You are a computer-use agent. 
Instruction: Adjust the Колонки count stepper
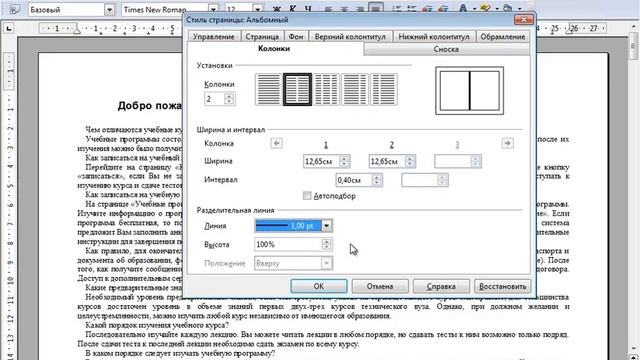click(x=229, y=99)
